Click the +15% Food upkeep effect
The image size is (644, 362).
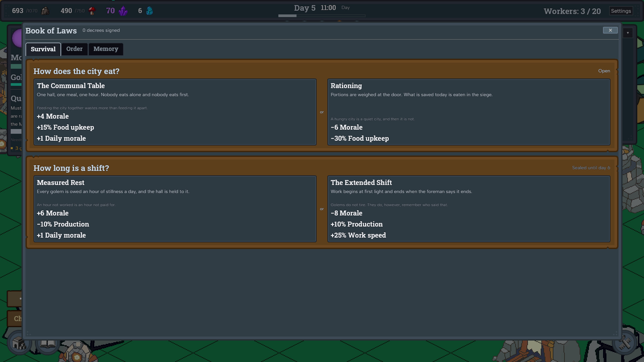65,127
